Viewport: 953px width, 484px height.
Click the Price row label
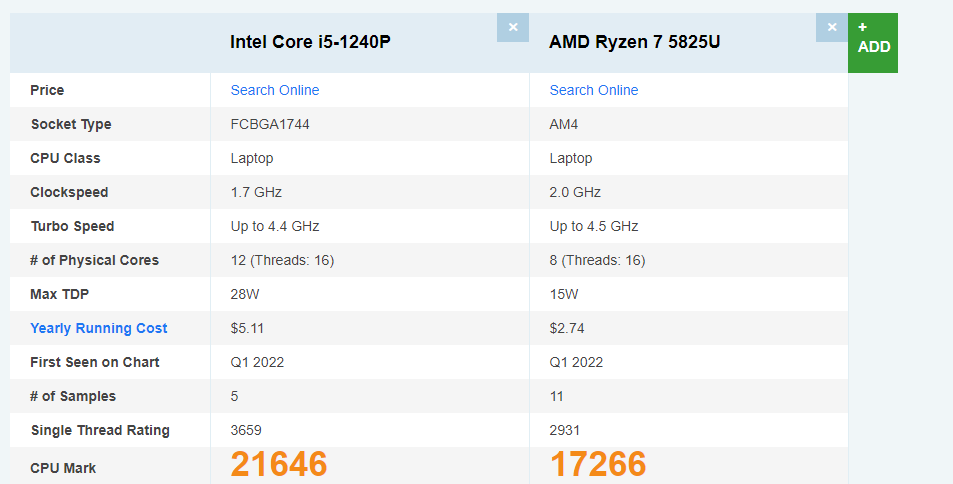coord(47,90)
